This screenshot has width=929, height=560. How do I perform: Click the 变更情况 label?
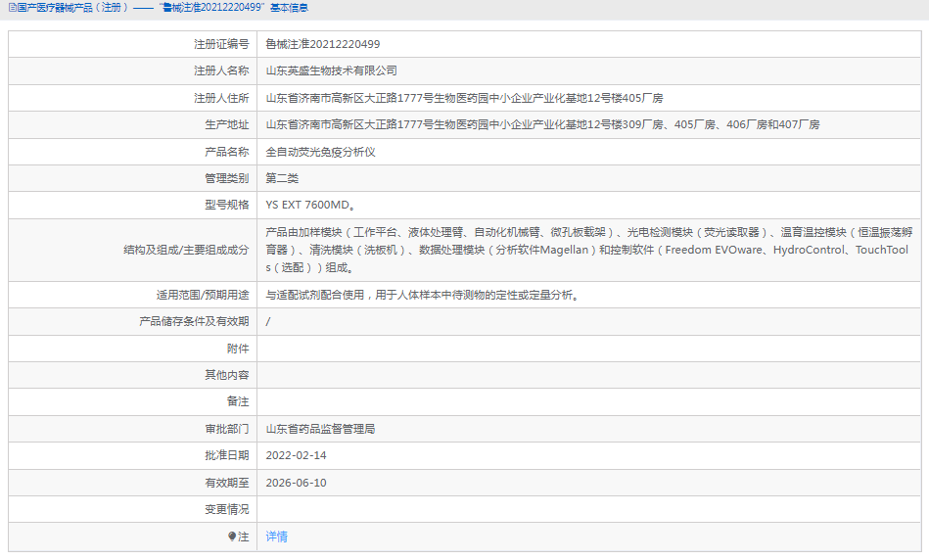point(227,509)
